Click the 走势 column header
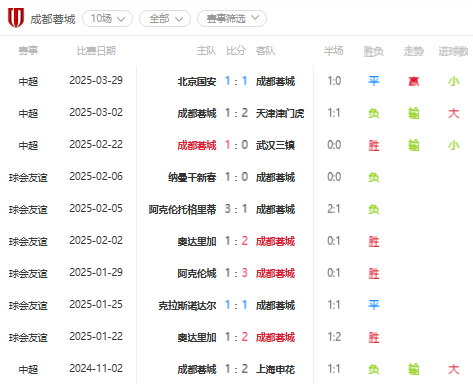This screenshot has height=384, width=473. 414,51
